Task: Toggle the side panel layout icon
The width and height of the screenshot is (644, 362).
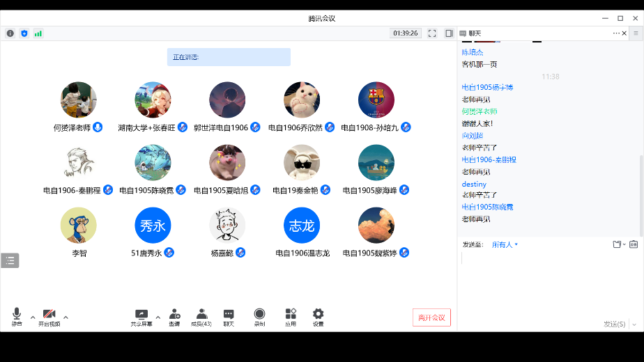Action: pyautogui.click(x=449, y=33)
